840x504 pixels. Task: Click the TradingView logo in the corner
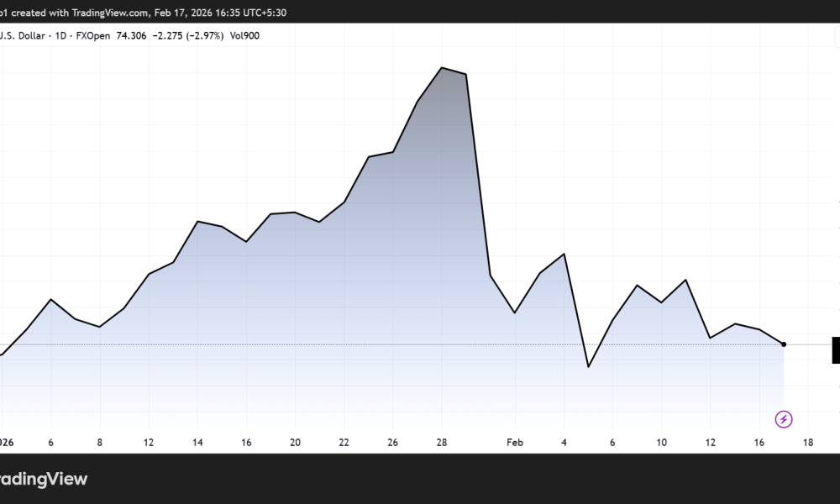pos(44,479)
